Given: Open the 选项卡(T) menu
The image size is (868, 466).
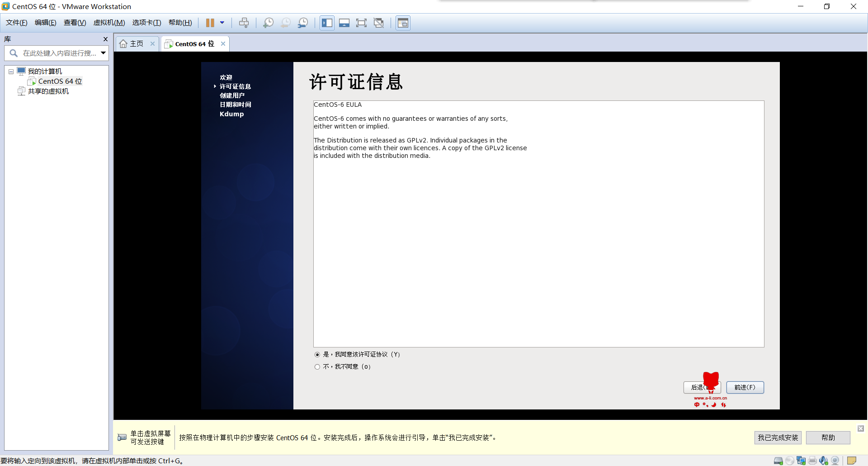Looking at the screenshot, I should tap(146, 23).
